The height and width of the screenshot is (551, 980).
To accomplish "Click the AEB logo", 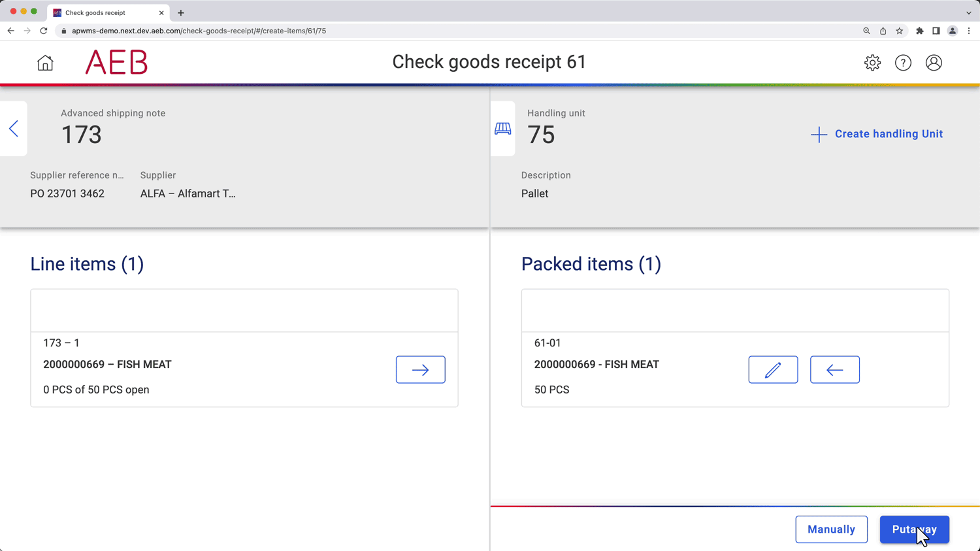I will click(x=116, y=62).
